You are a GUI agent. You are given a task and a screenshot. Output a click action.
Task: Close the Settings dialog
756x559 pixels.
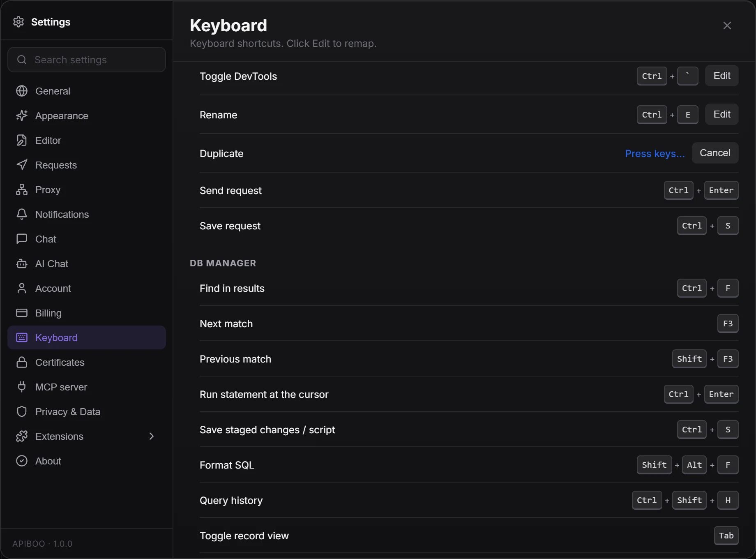point(727,25)
